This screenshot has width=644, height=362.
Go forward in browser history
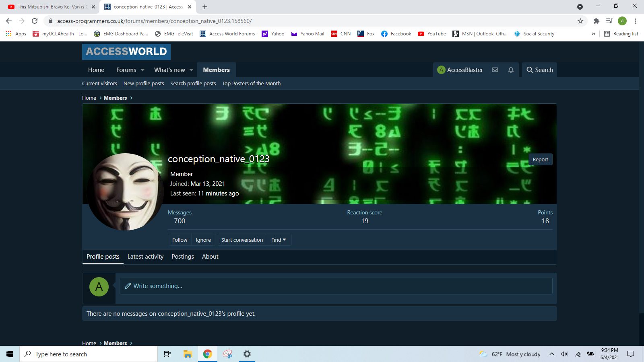pos(22,21)
